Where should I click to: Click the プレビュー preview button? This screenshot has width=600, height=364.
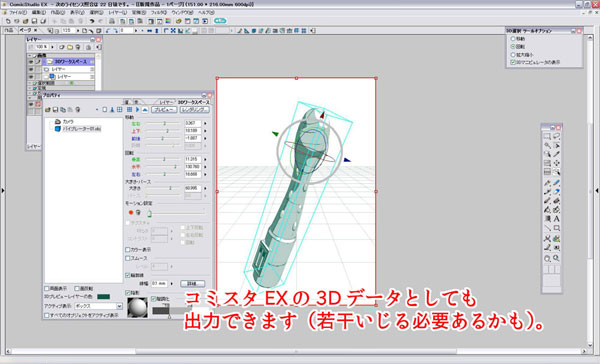(164, 110)
